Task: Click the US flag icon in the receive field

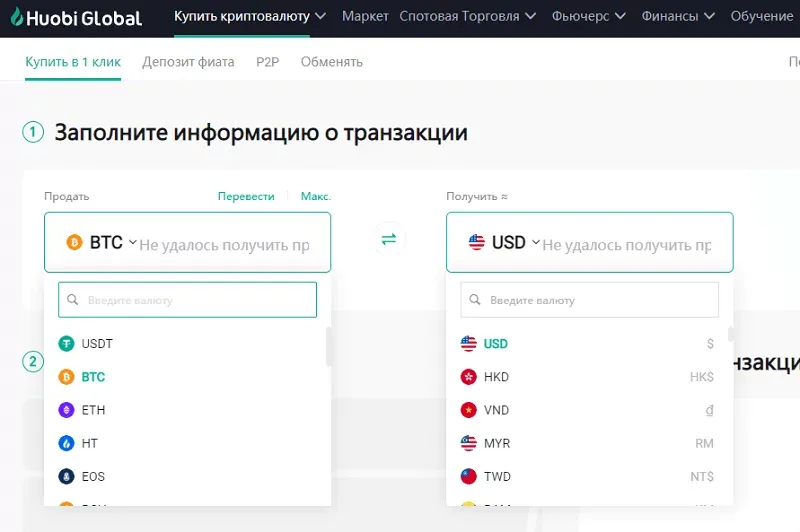Action: click(477, 242)
